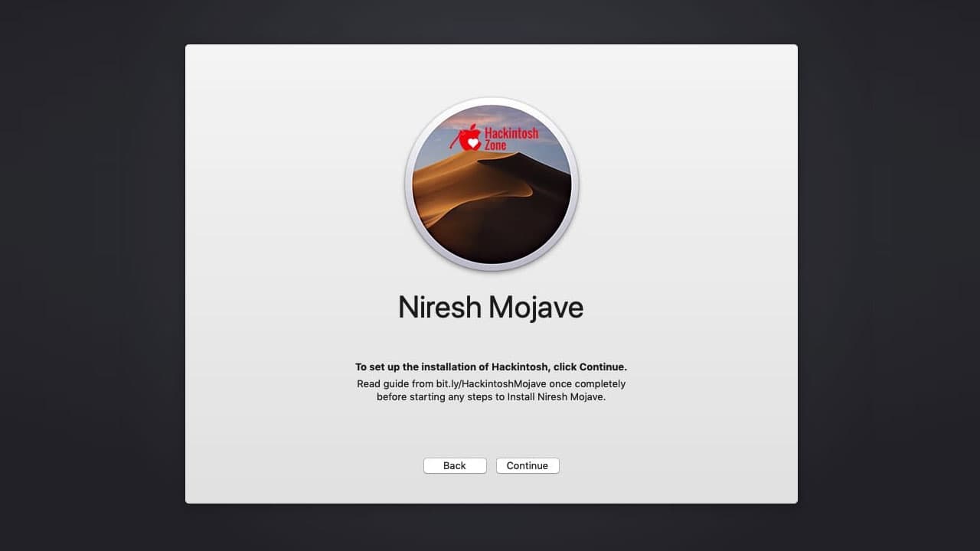This screenshot has height=551, width=980.
Task: Click the Hackintosh Zone circular logo
Action: point(491,184)
